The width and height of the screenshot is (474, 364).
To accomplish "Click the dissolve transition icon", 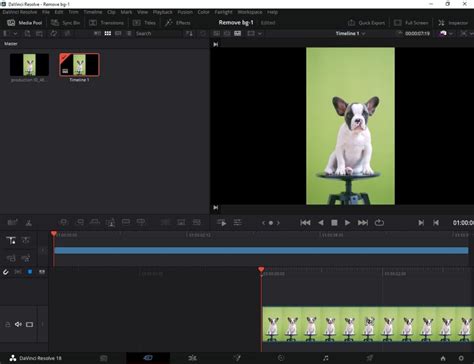I will pos(181,222).
